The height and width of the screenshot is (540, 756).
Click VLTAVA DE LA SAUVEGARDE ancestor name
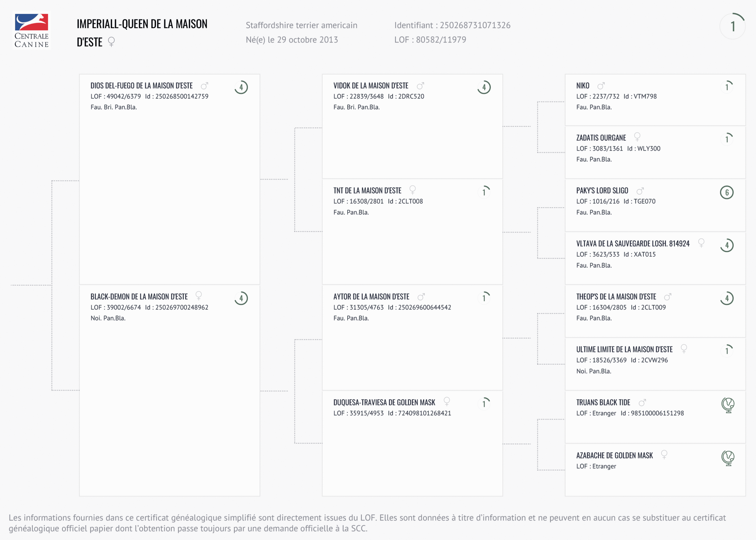point(633,244)
